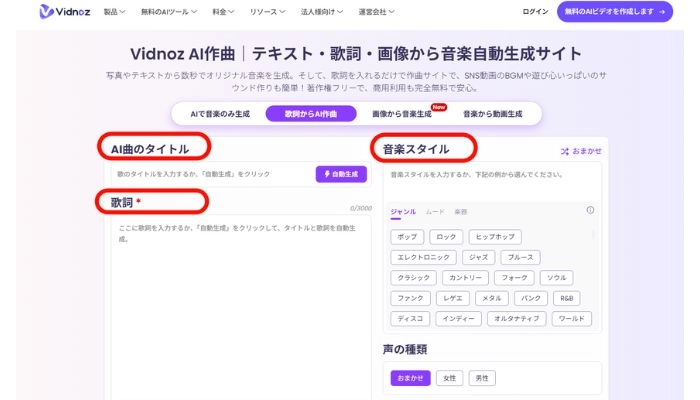Screen dimensions: 700x400
Task: Switch to the 楽器 tab
Action: [x=460, y=212]
